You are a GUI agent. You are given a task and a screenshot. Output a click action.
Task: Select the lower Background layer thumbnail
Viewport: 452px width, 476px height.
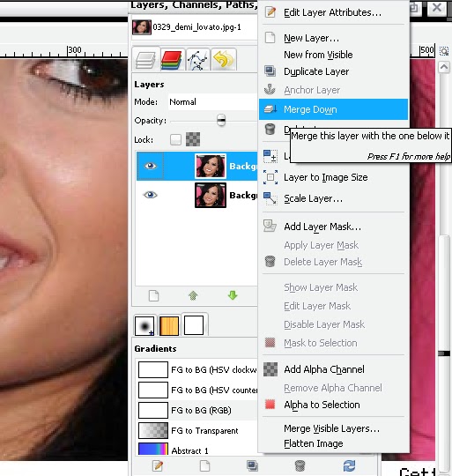click(211, 195)
